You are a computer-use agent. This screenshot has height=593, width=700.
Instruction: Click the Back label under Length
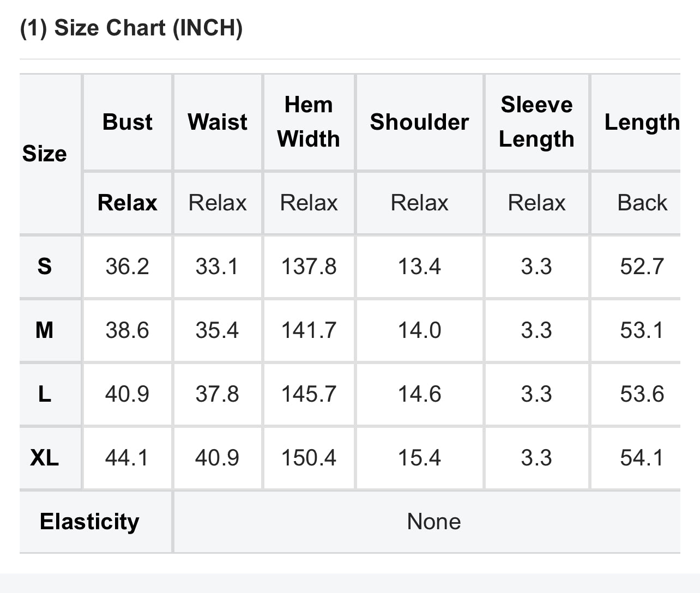642,203
